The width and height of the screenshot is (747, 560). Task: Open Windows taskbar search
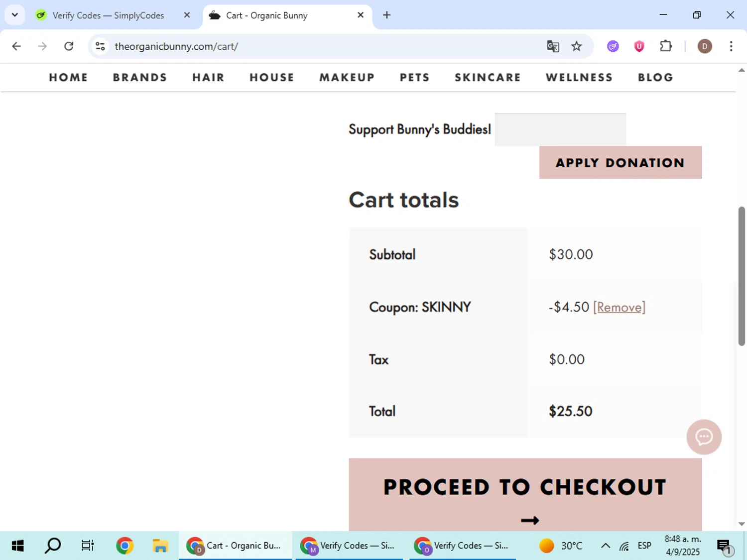click(53, 546)
